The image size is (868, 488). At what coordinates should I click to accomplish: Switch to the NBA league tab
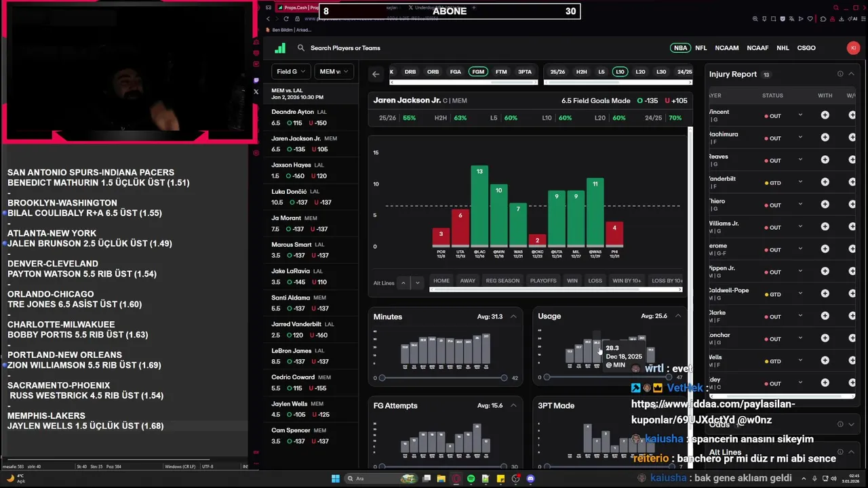click(x=680, y=48)
